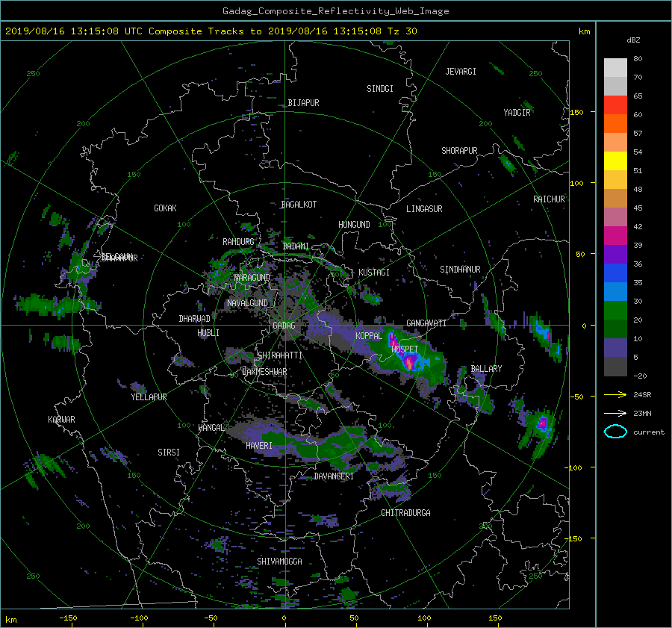Click the yellow 24SR track arrow

point(615,394)
